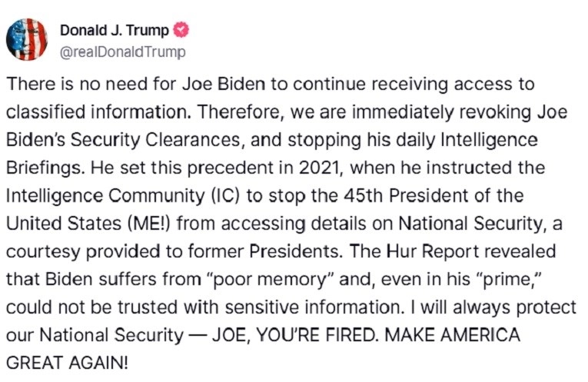This screenshot has width=588, height=382.
Task: Click the closing "GREAT AGAIN!" text
Action: pyautogui.click(x=68, y=363)
